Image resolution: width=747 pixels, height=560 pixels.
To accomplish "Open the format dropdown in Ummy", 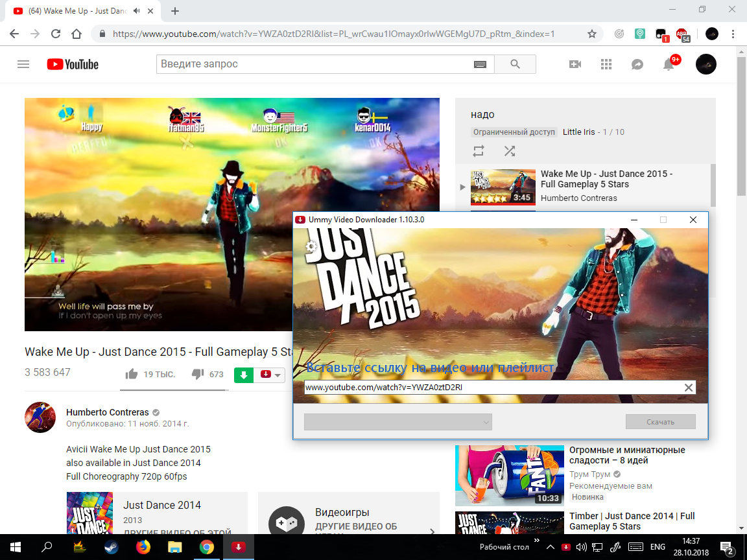I will tap(397, 422).
